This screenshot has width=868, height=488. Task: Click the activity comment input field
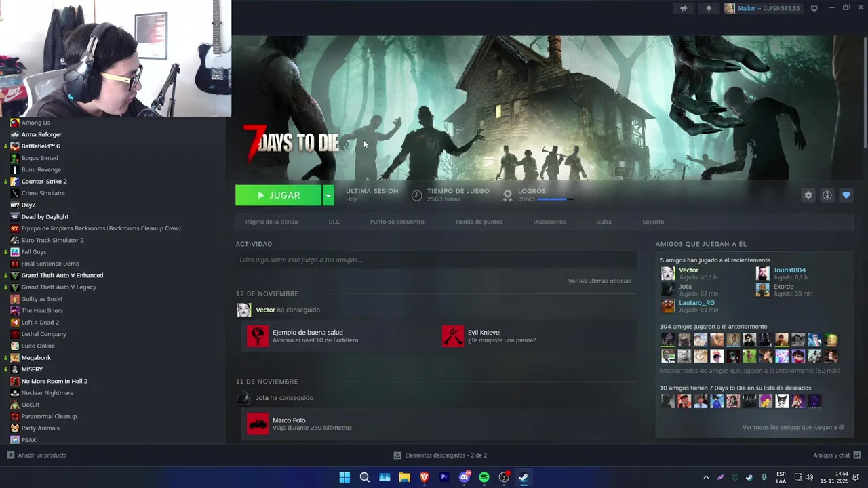[x=435, y=260]
